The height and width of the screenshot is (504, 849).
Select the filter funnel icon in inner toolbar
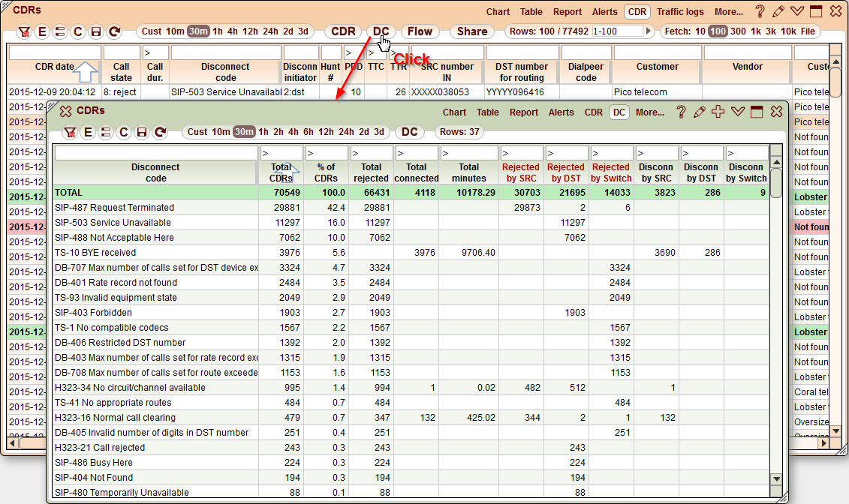point(70,133)
